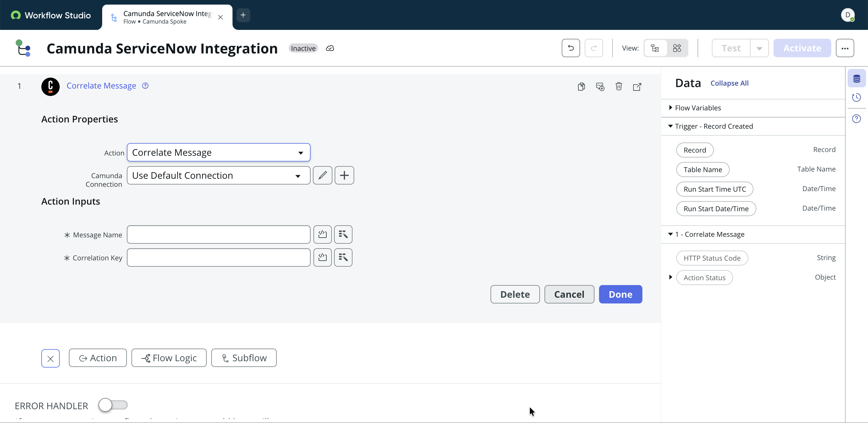Click the Activate button
Image resolution: width=868 pixels, height=423 pixels.
coord(802,48)
